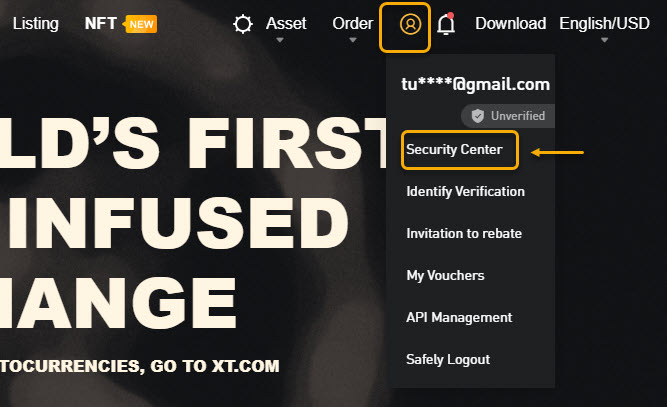Choose Identify Verification option
Screen dimensions: 667x407
click(465, 191)
